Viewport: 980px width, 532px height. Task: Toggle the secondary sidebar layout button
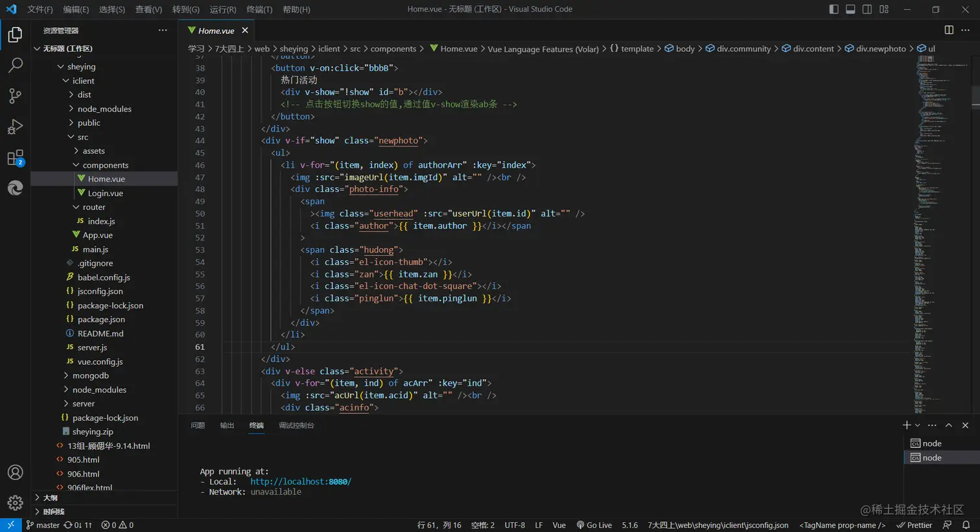coord(867,9)
